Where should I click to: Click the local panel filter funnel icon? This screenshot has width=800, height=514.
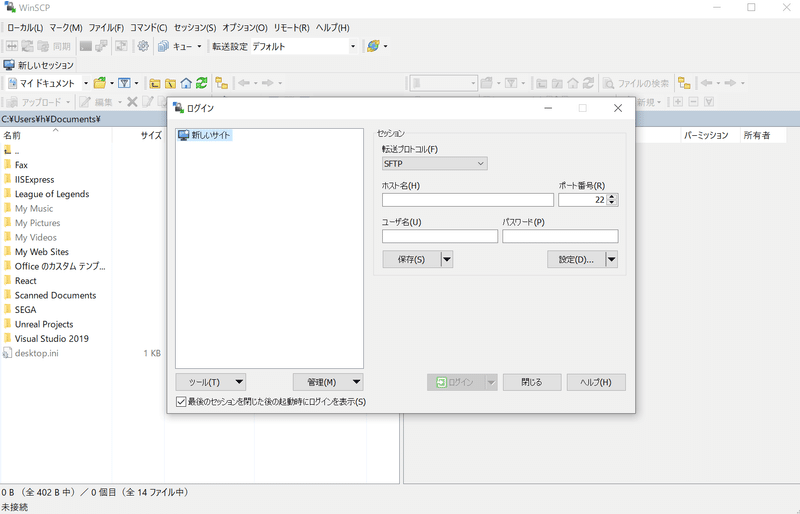[x=124, y=83]
